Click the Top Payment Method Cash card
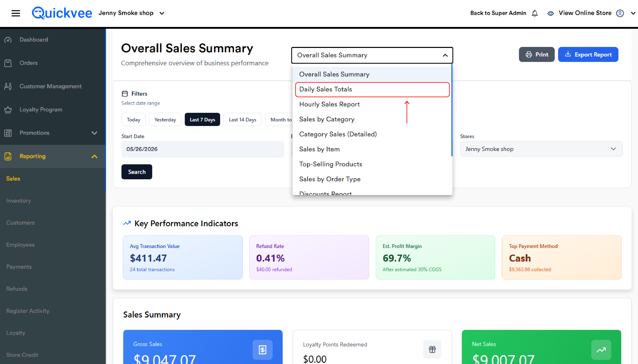 pyautogui.click(x=561, y=257)
